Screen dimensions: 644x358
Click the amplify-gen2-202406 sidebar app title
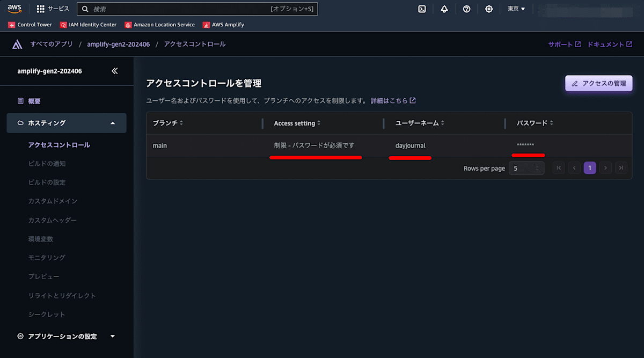click(x=49, y=71)
